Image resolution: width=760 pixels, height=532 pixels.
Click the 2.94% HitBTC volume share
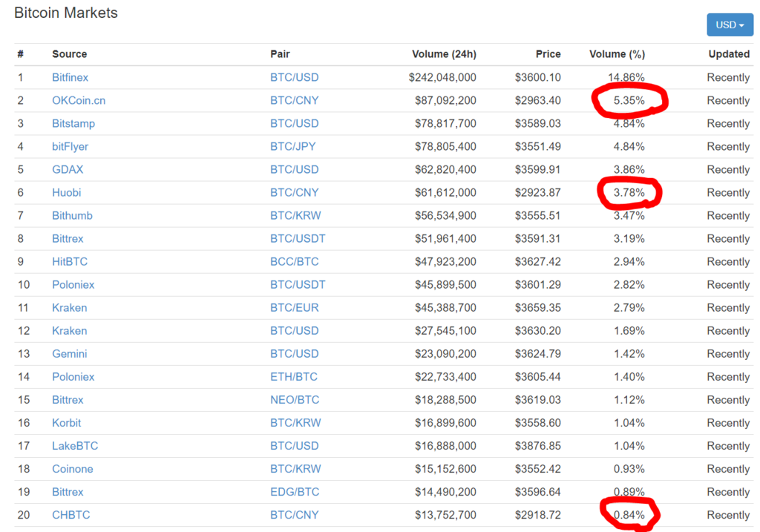pyautogui.click(x=629, y=262)
